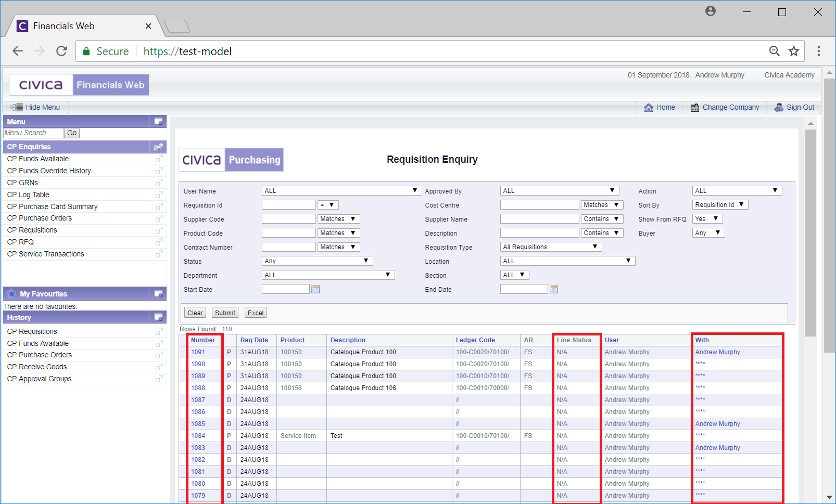The width and height of the screenshot is (836, 504).
Task: Click into the Menu Search field
Action: 33,133
